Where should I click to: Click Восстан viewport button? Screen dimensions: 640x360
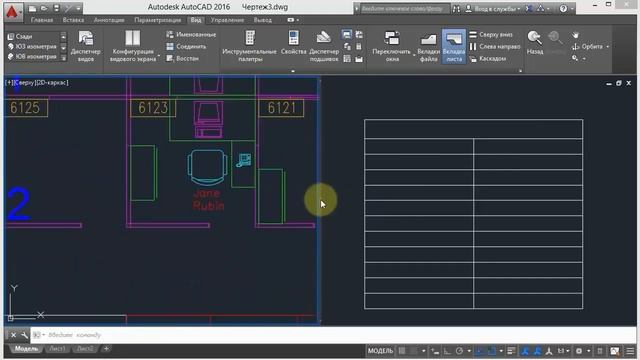pos(182,58)
